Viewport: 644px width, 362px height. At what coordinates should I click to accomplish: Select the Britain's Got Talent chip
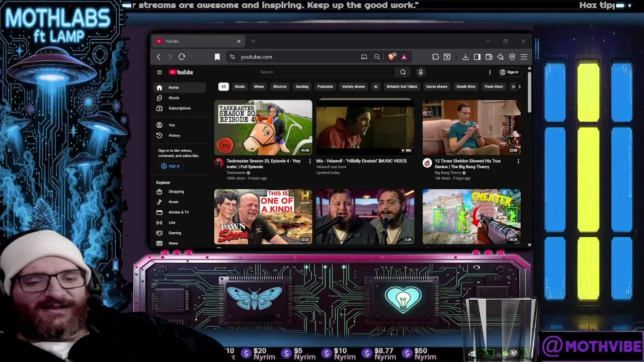[x=402, y=86]
